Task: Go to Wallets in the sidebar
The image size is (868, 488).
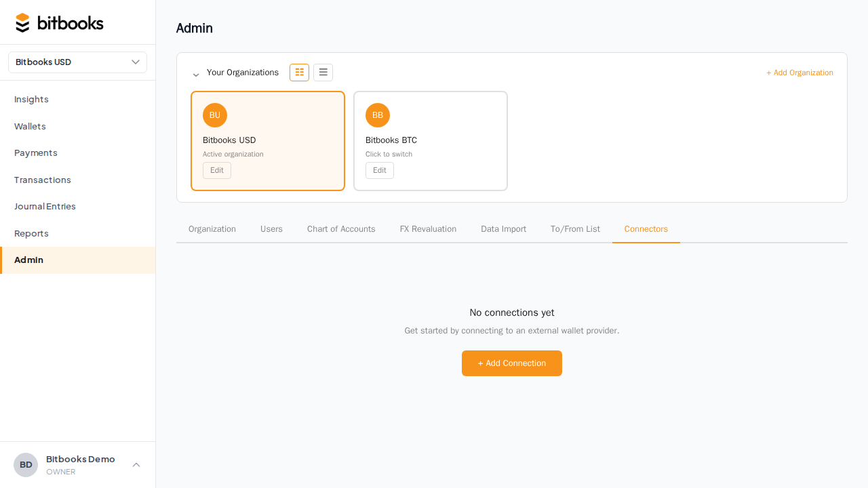Action: click(77, 126)
